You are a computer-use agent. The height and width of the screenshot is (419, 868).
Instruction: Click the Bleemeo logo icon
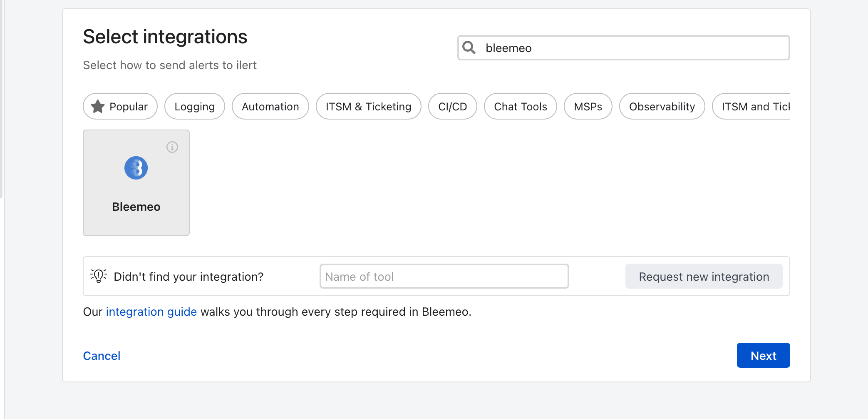click(136, 168)
